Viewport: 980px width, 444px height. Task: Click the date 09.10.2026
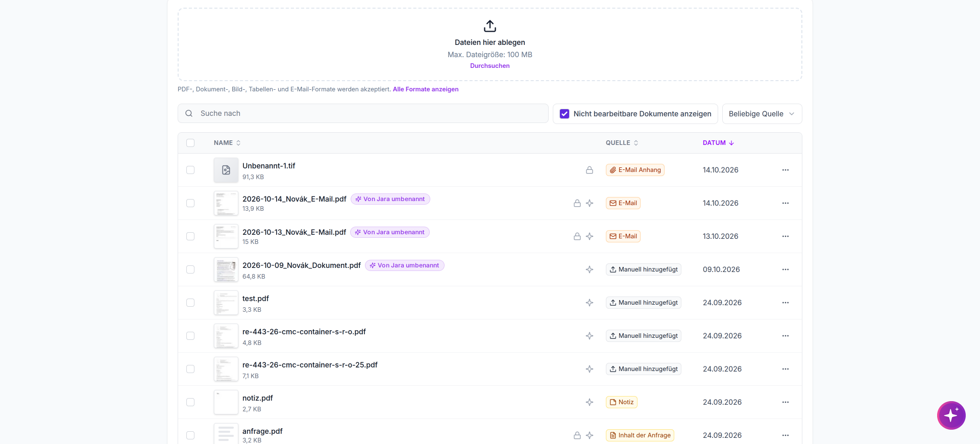(x=721, y=269)
